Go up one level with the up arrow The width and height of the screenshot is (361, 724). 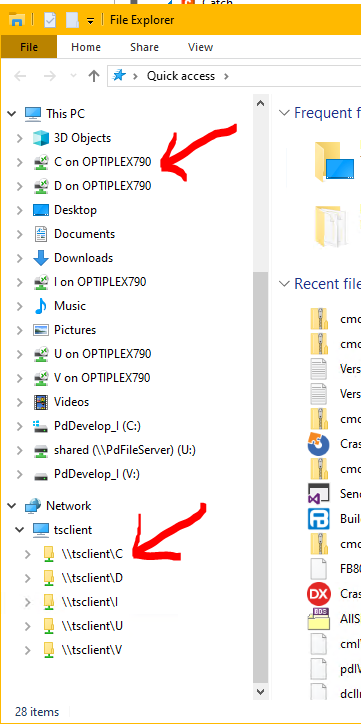point(94,76)
